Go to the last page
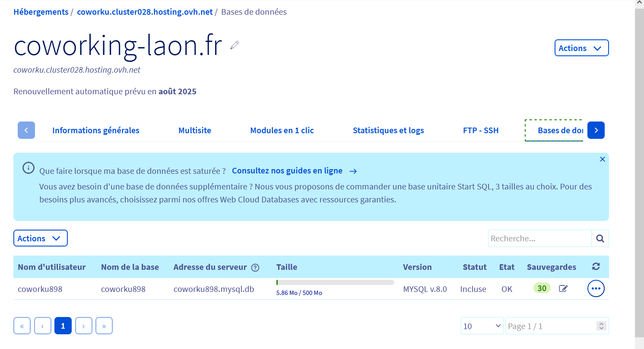The image size is (644, 349). (104, 326)
